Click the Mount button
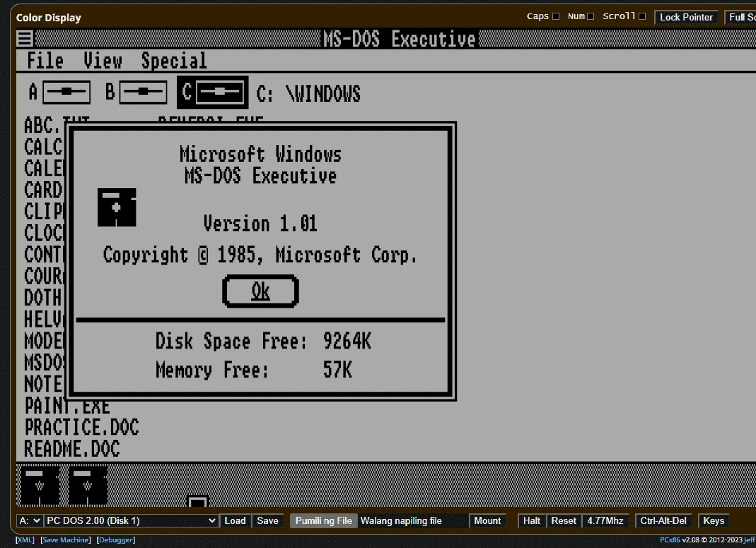This screenshot has height=548, width=756. (487, 520)
